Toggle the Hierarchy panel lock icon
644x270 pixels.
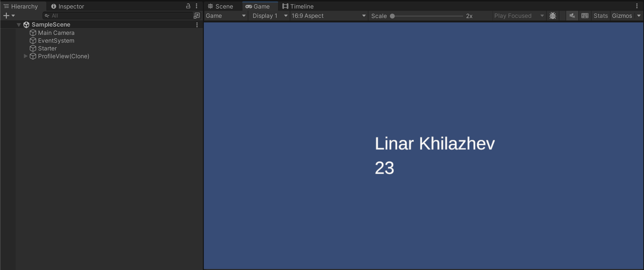pos(188,6)
